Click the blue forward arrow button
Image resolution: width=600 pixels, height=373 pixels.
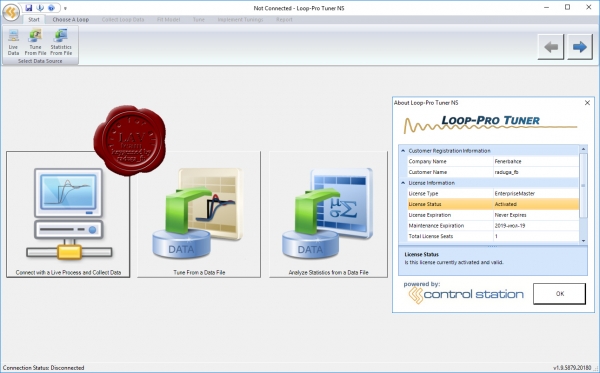click(x=580, y=47)
